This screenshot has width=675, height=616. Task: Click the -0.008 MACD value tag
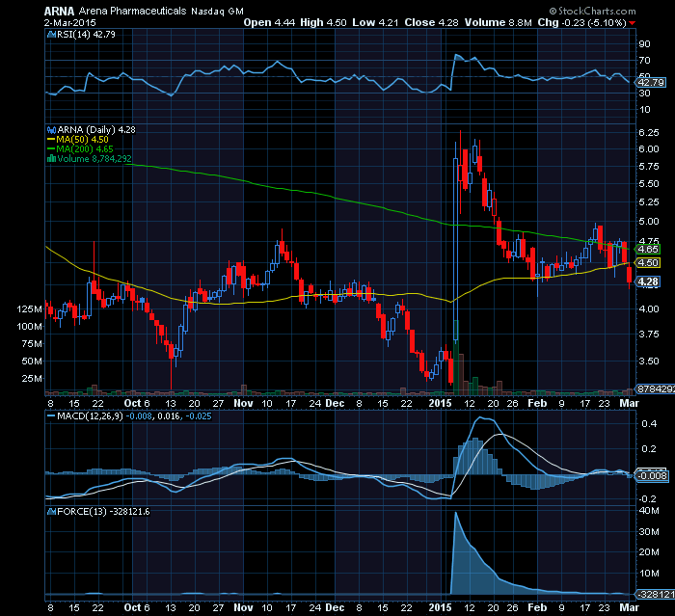click(x=652, y=475)
